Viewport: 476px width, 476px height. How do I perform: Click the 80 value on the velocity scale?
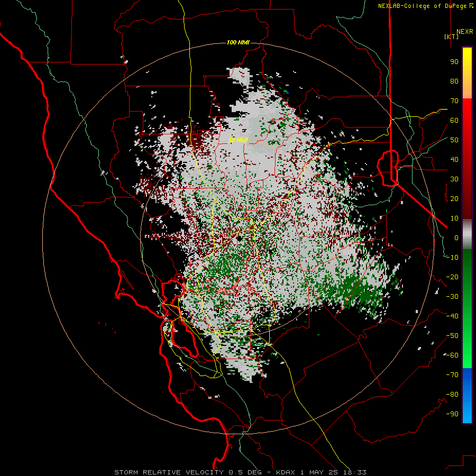pos(454,81)
